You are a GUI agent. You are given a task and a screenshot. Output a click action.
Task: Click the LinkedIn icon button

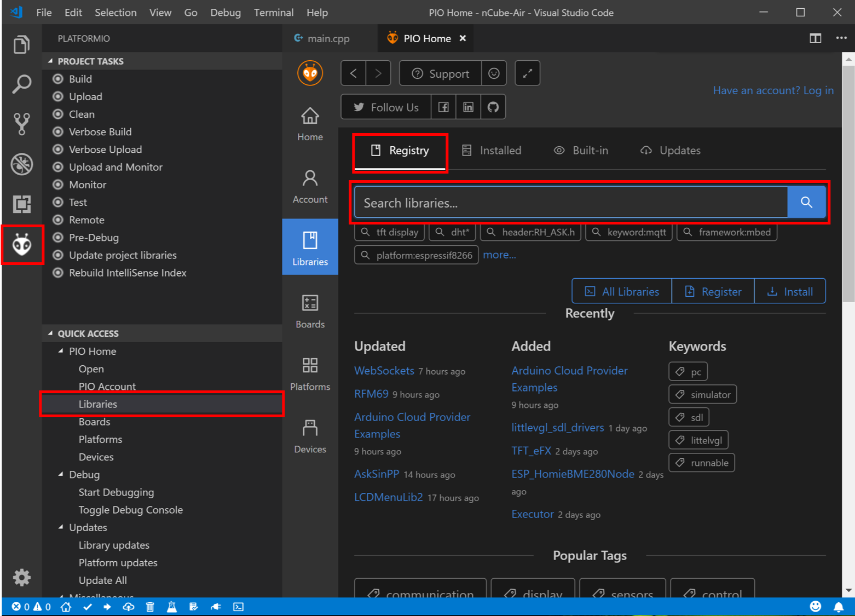[468, 107]
